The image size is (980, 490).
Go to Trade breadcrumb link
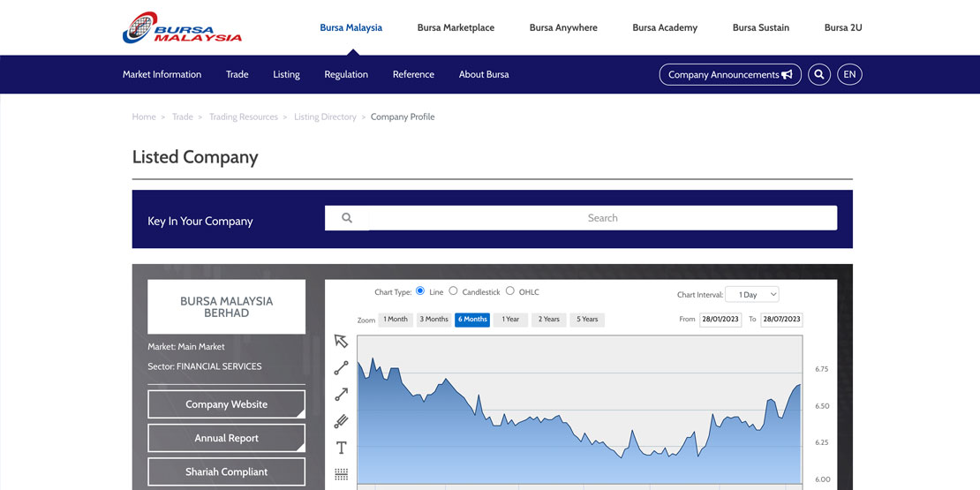point(183,117)
